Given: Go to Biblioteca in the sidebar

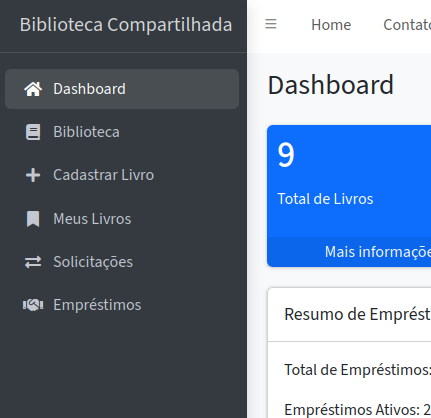Looking at the screenshot, I should tap(122, 132).
